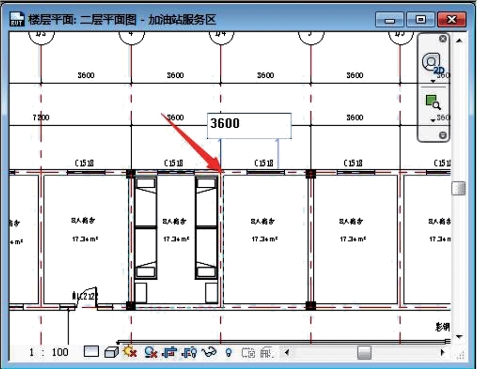
Task: Expand the steering wheel dropdown arrow
Action: (433, 82)
